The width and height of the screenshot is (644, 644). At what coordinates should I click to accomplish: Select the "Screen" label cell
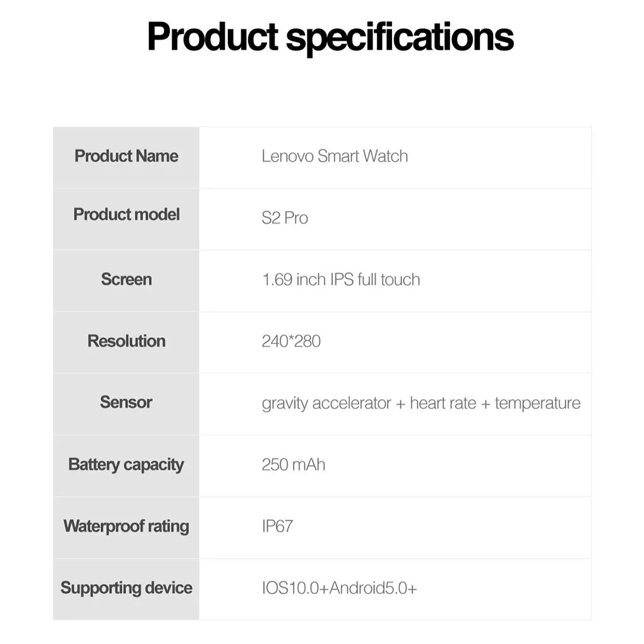126,279
